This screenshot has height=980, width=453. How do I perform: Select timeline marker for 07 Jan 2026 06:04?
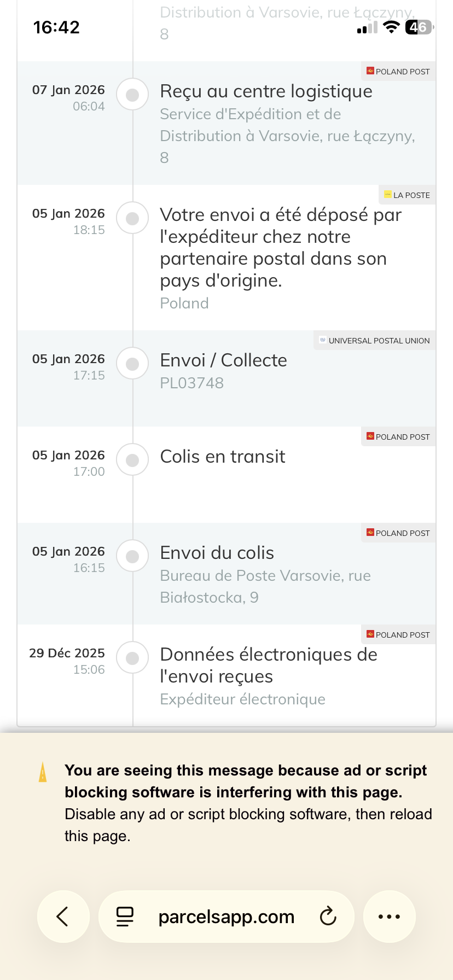pos(132,95)
